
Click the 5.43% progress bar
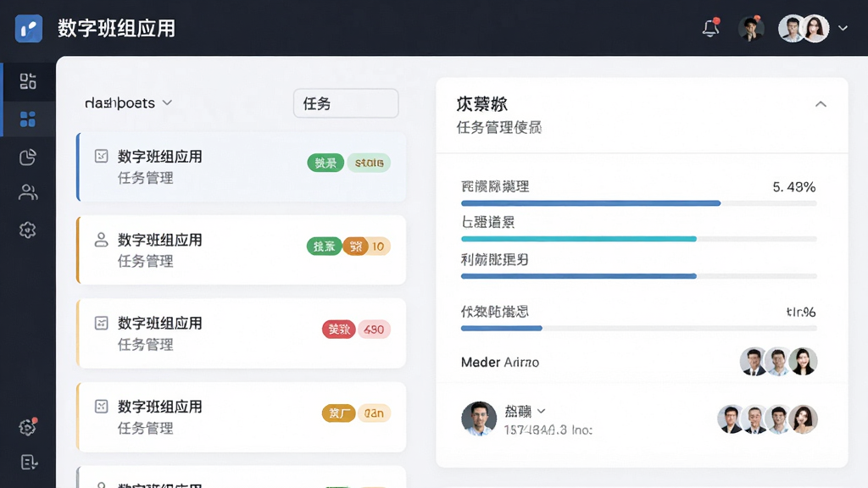coord(639,203)
